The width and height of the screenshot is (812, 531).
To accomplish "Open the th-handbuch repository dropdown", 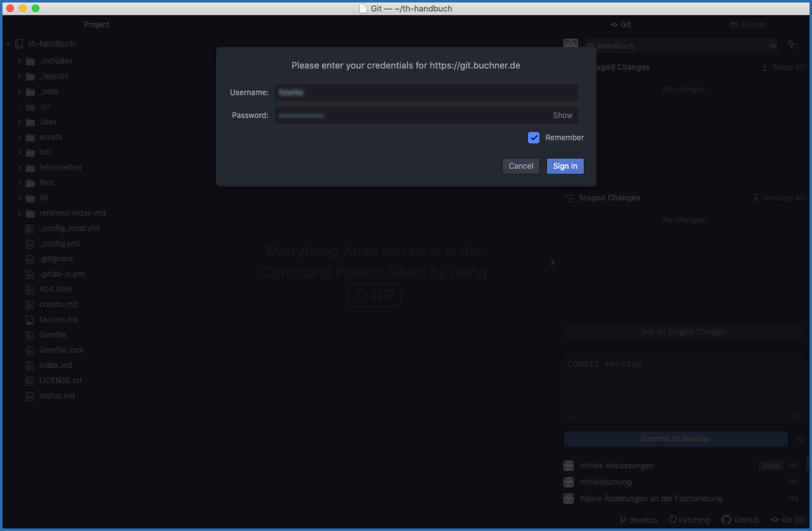I will pos(681,46).
